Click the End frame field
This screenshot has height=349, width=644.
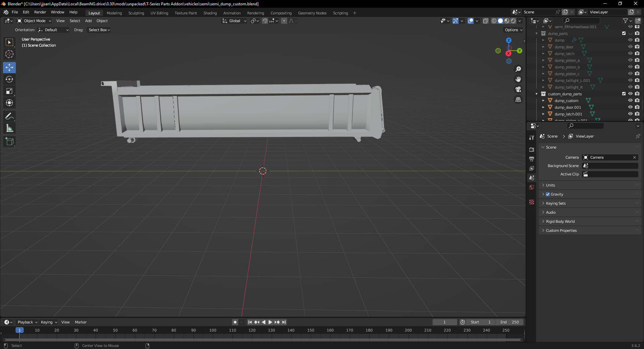pos(509,322)
